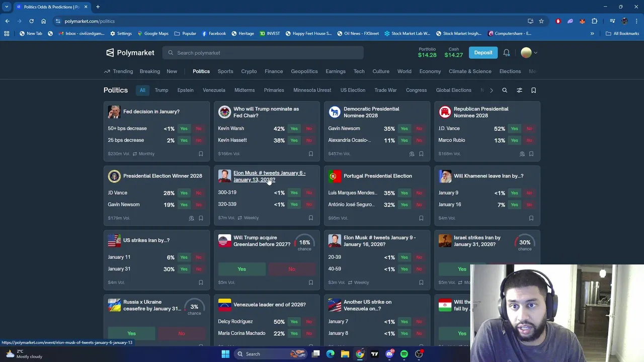Screen dimensions: 644x362
Task: Open saved bookmarks icon beside the filters
Action: point(534,90)
